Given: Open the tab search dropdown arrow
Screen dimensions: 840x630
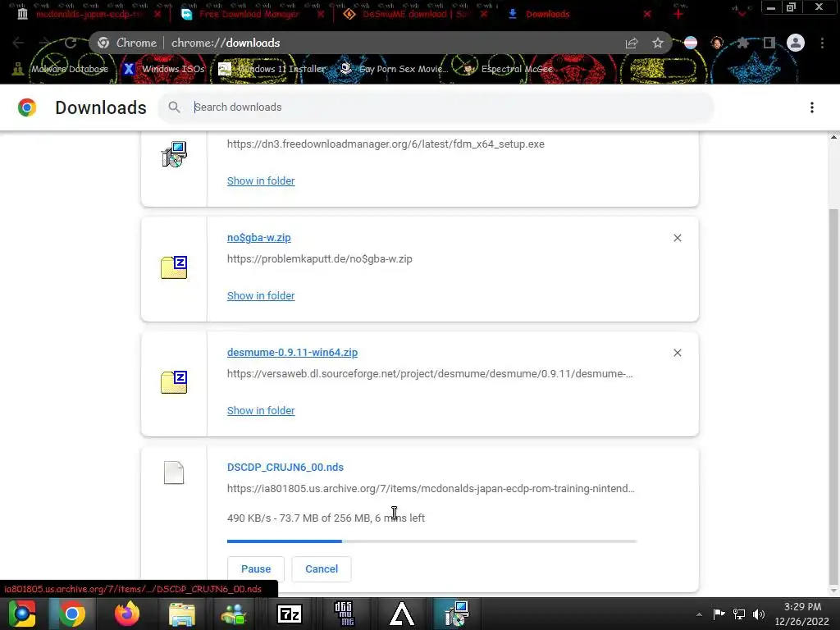Looking at the screenshot, I should [742, 14].
